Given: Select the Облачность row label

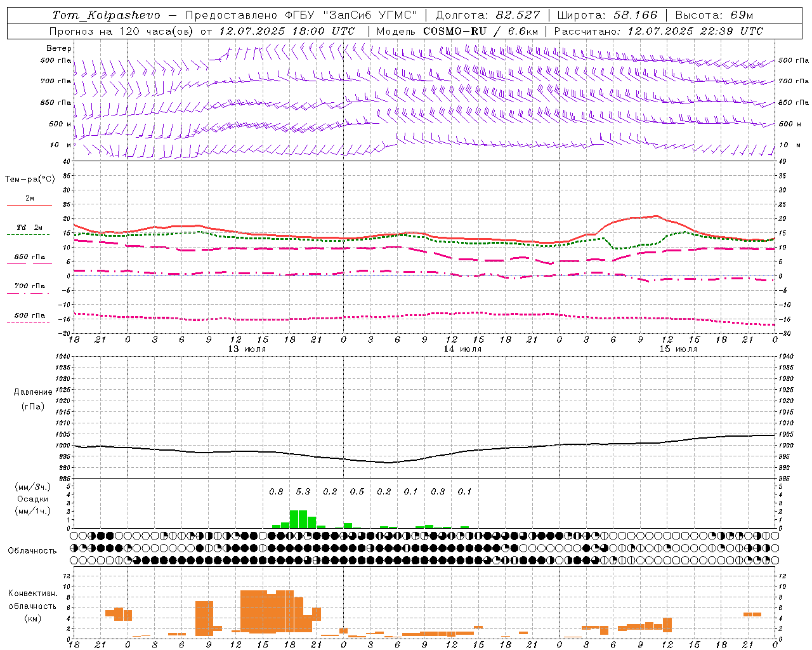Looking at the screenshot, I should click(32, 551).
